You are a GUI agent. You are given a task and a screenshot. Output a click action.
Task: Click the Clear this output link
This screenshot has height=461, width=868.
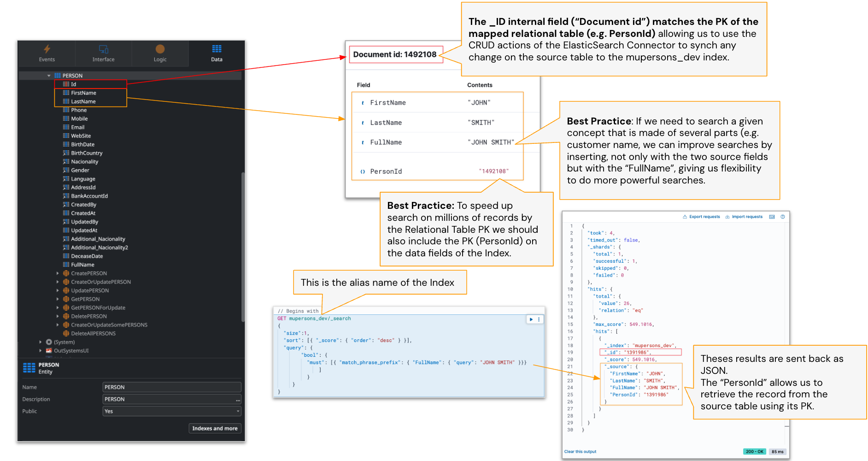point(580,451)
